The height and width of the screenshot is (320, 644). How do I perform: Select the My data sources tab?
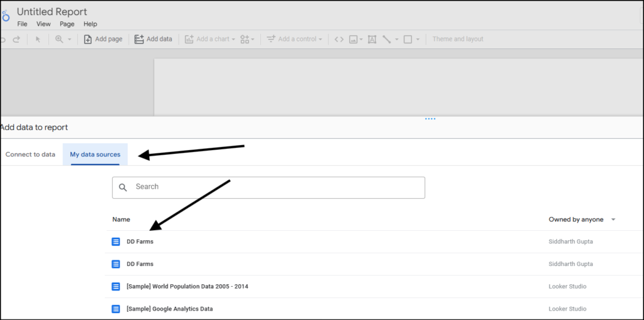96,155
